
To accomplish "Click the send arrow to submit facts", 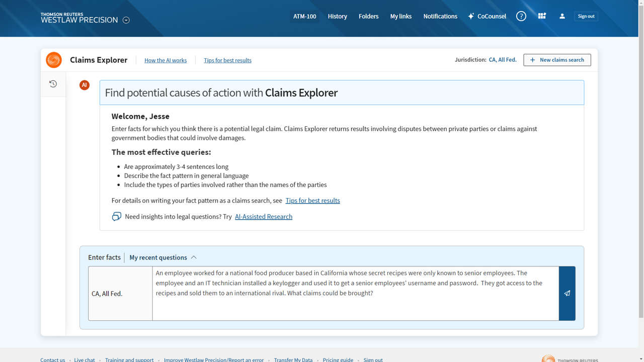I will pos(567,293).
